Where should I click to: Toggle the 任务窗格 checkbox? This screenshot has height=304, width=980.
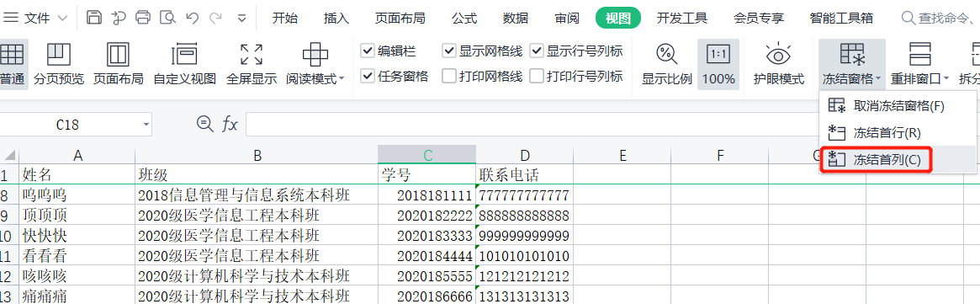(x=368, y=77)
